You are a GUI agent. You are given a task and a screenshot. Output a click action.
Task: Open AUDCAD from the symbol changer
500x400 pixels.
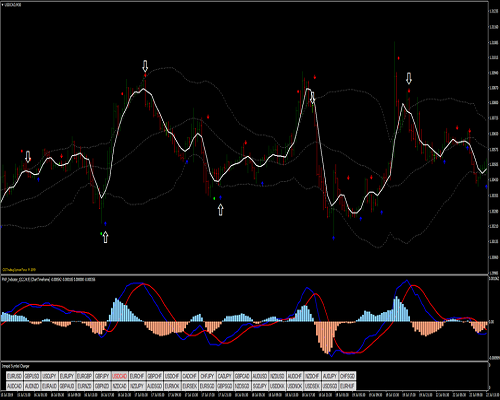click(x=15, y=386)
